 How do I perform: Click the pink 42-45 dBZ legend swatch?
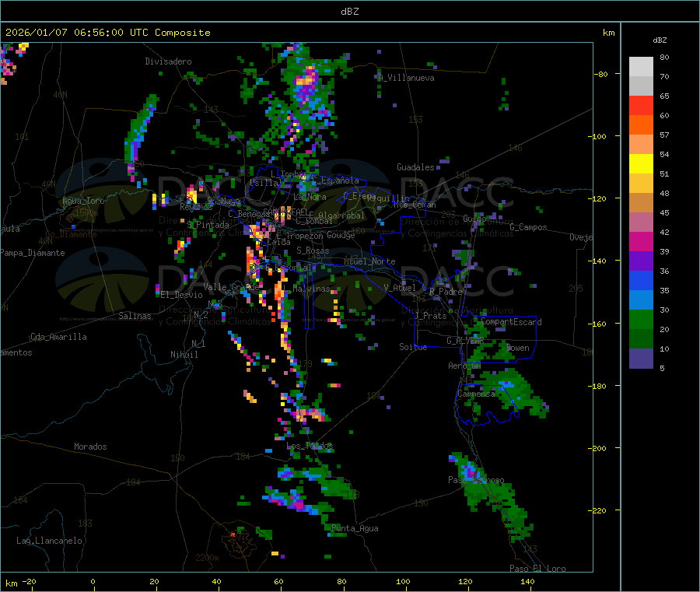point(641,222)
